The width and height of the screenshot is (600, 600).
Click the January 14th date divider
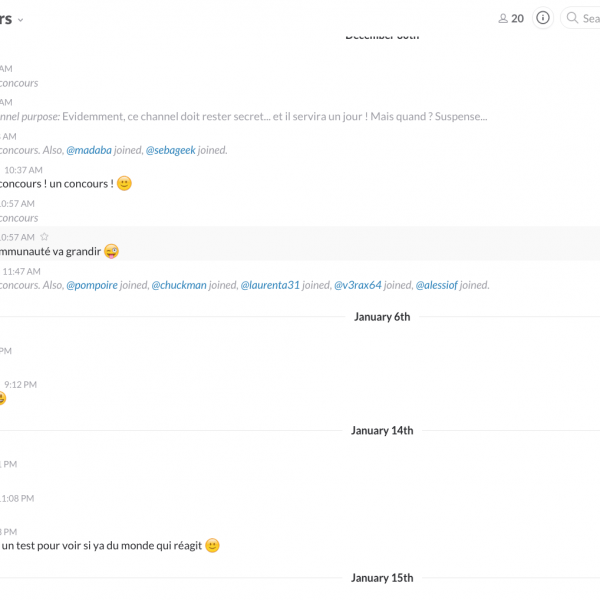(382, 430)
